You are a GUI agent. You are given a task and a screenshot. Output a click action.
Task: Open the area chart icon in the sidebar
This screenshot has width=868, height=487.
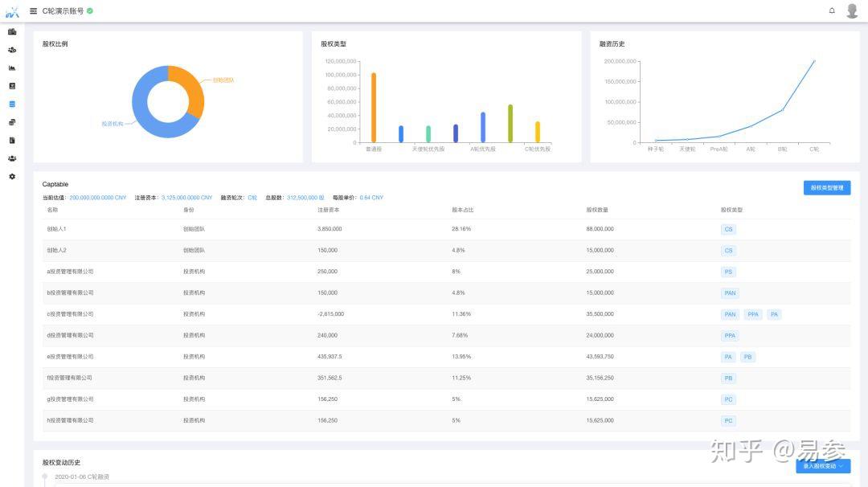click(x=12, y=68)
